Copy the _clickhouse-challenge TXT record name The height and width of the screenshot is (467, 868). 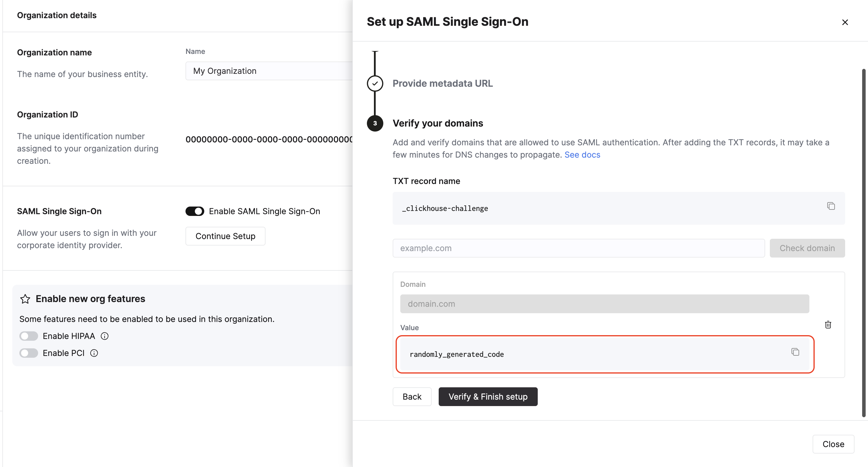tap(831, 206)
